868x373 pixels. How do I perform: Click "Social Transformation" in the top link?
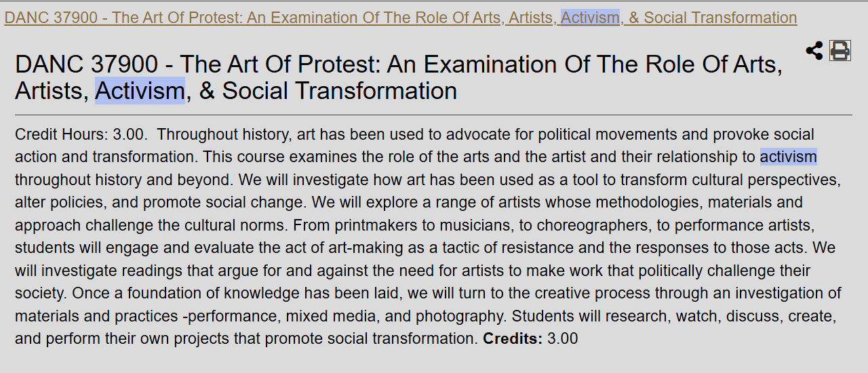[721, 18]
